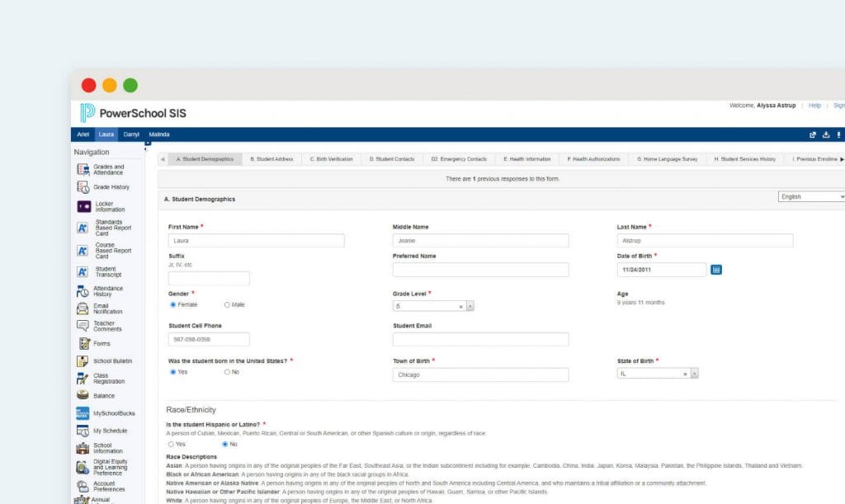The height and width of the screenshot is (504, 845).
Task: Expand the Grade Level dropdown
Action: tap(469, 304)
